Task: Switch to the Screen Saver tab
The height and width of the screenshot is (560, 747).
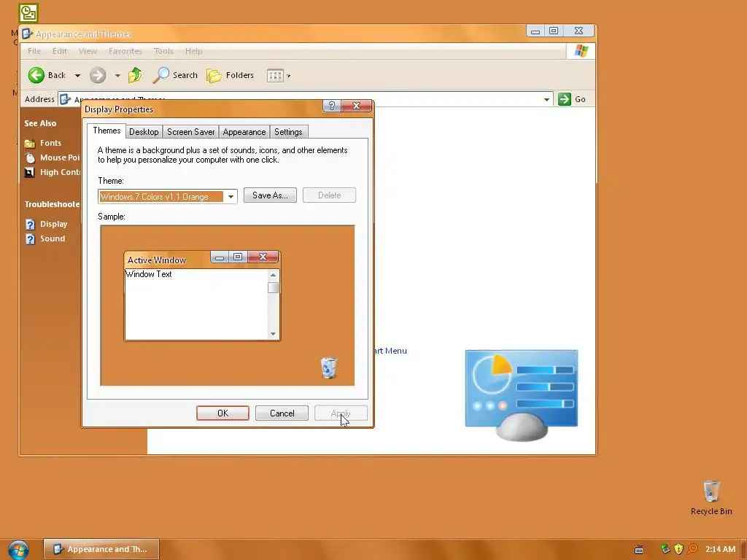Action: click(x=190, y=132)
